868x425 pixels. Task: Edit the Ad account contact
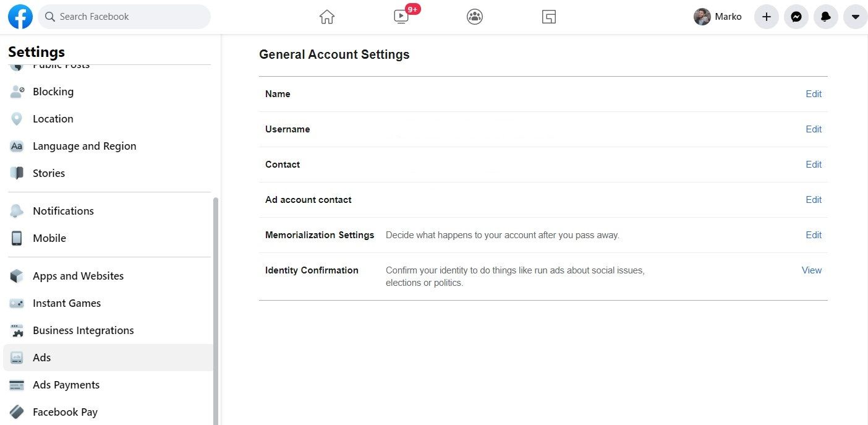[814, 200]
